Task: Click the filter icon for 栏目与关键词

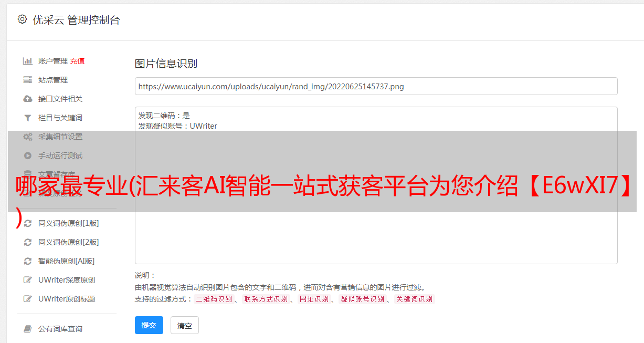Action: [28, 118]
